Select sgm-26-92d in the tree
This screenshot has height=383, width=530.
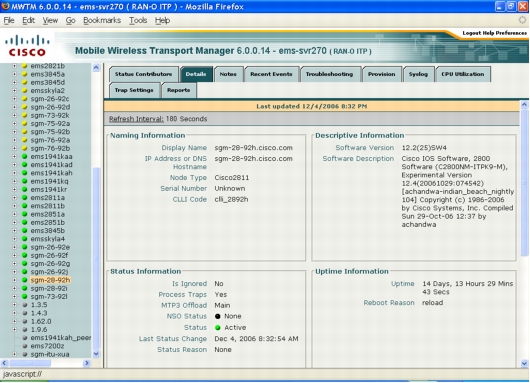click(50, 107)
